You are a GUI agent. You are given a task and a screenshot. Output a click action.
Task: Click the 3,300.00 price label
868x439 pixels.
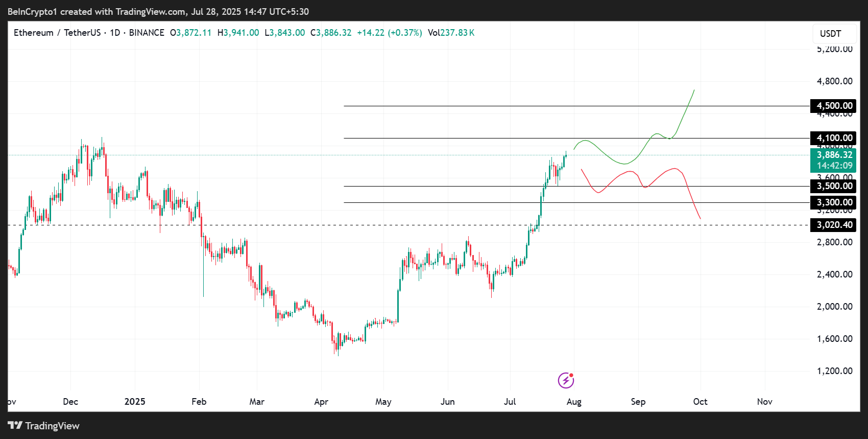coord(833,202)
